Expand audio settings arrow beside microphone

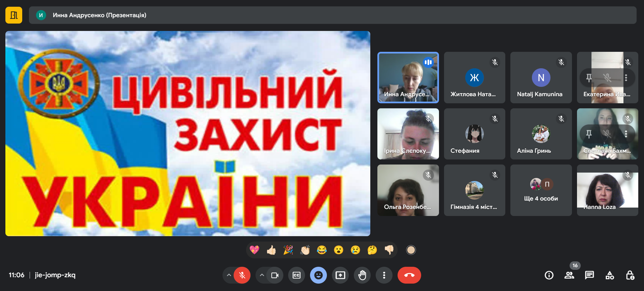[x=229, y=275]
